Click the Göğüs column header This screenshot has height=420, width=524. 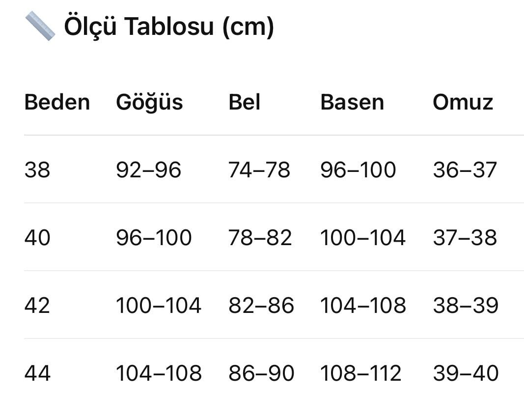point(149,103)
